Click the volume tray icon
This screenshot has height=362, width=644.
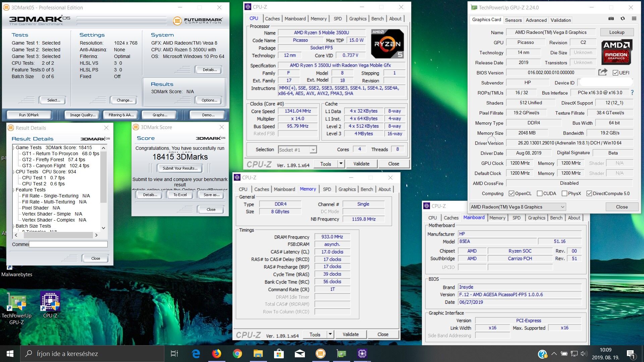tap(584, 354)
